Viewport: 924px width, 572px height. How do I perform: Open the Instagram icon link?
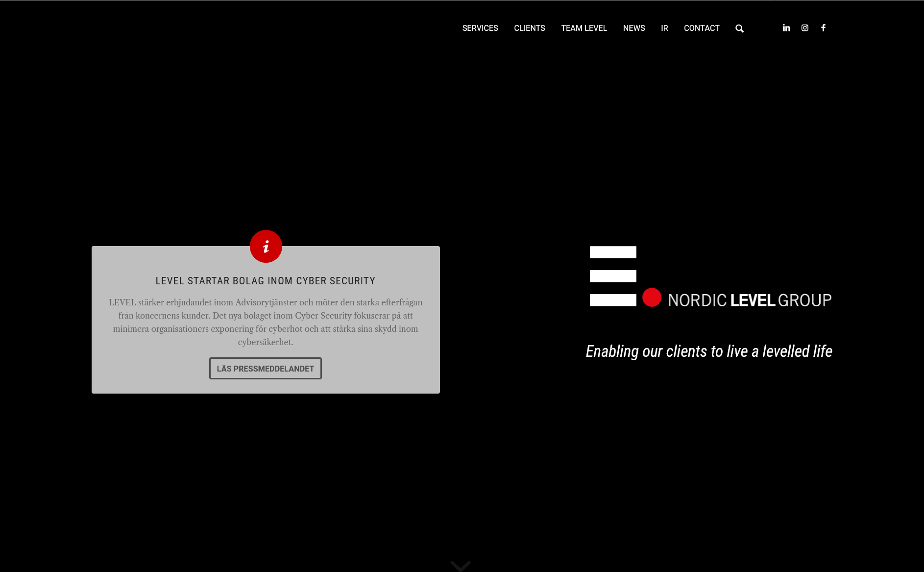805,28
